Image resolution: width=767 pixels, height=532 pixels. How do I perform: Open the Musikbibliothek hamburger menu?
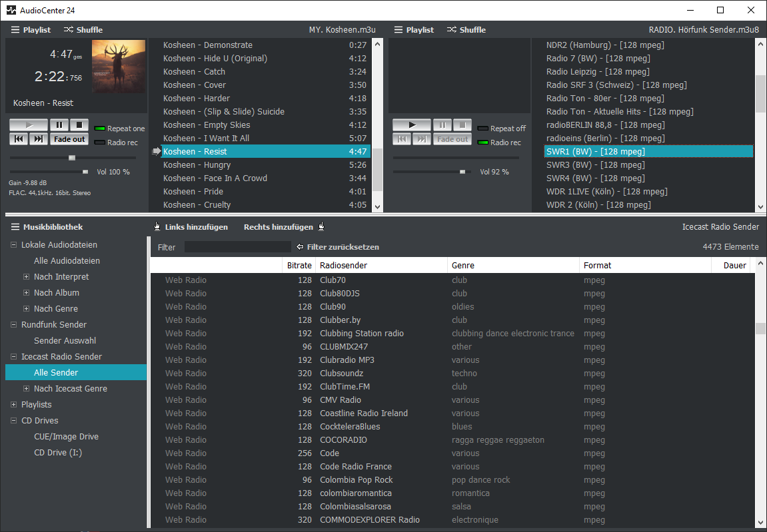15,227
